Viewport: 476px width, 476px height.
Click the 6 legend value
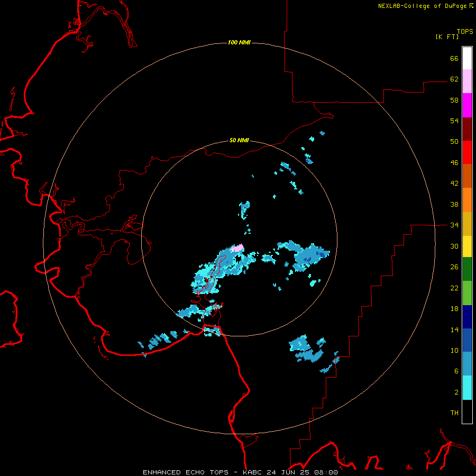pos(456,371)
